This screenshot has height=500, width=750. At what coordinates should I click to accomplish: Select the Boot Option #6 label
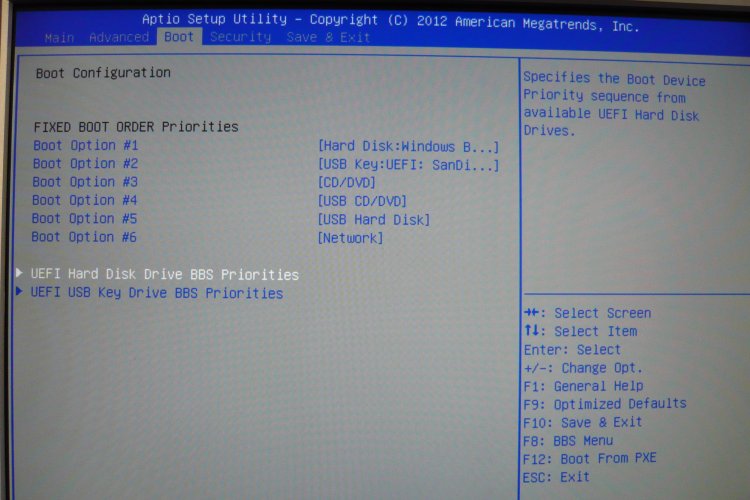click(x=84, y=237)
